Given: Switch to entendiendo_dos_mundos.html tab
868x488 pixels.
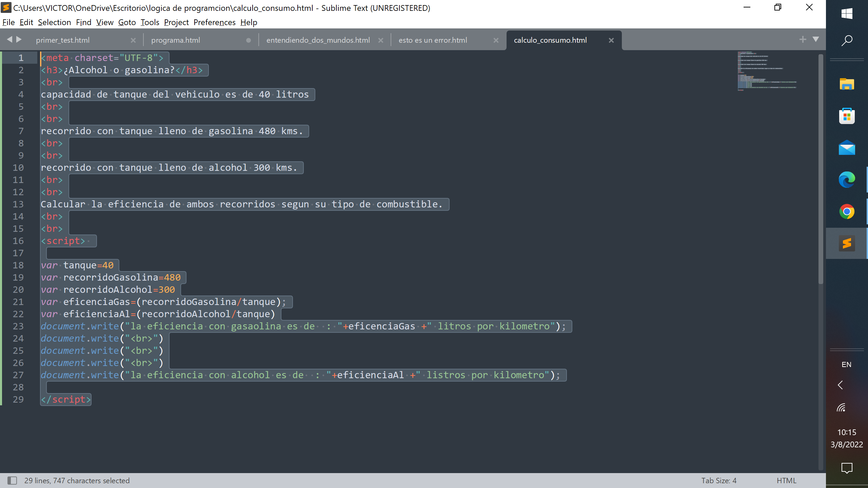Looking at the screenshot, I should (x=318, y=40).
